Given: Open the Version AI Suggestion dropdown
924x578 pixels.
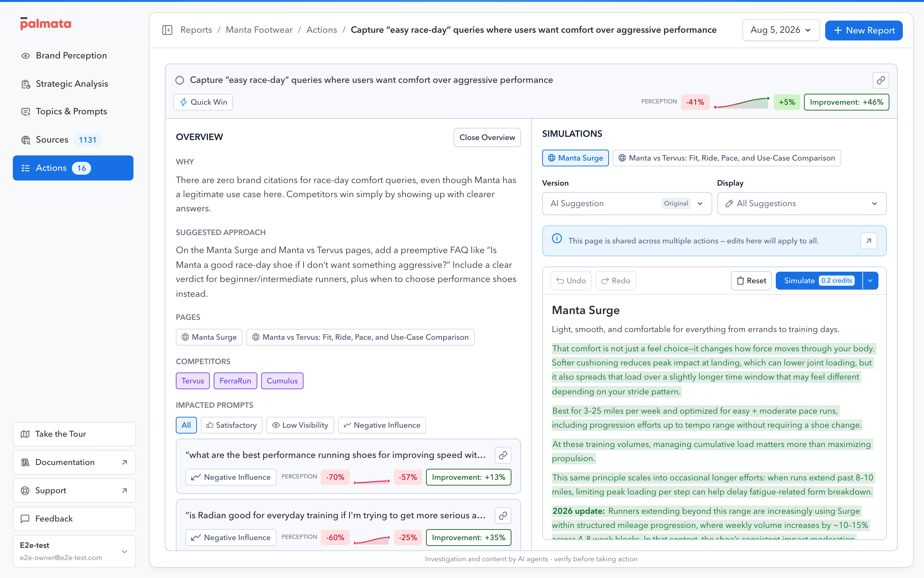Looking at the screenshot, I should click(x=627, y=203).
